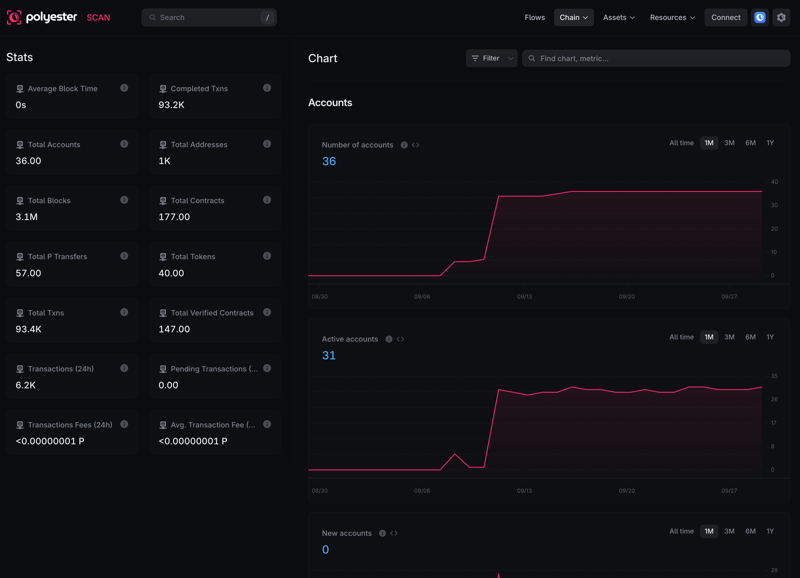The image size is (800, 578).
Task: Select 6M range for Active accounts
Action: point(750,337)
